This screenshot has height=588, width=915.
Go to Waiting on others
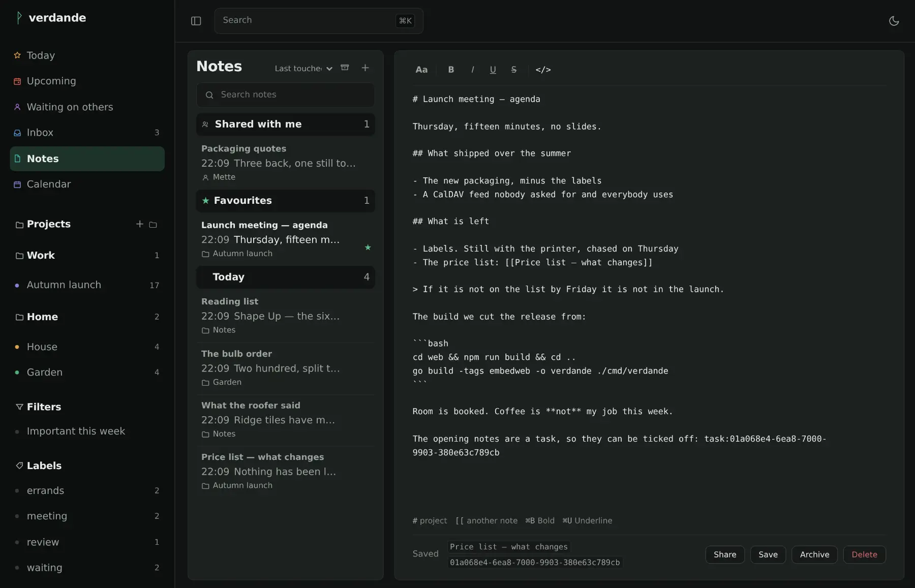(87, 107)
